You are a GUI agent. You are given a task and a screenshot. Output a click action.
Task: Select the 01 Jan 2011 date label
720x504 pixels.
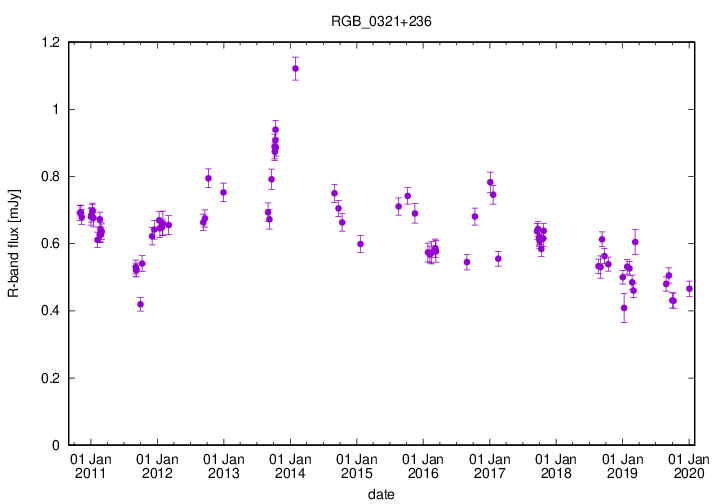pos(90,465)
